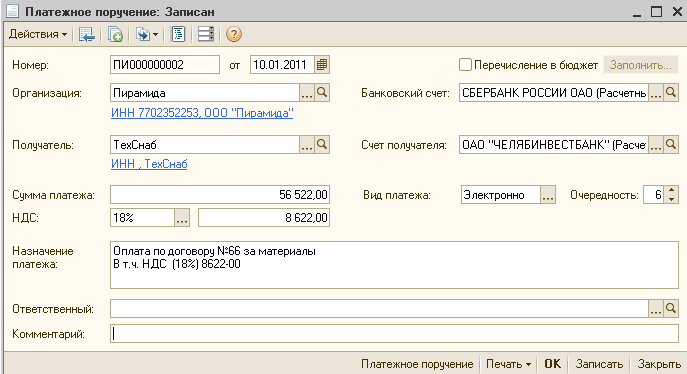Click the Назначение платежа text area
This screenshot has width=687, height=374.
(x=394, y=265)
